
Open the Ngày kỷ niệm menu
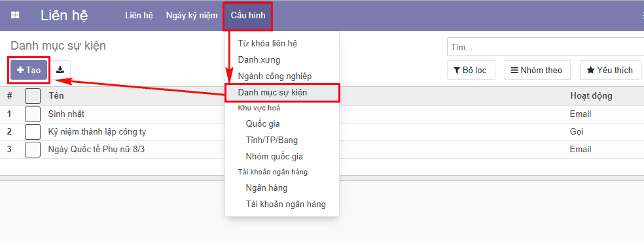pos(192,16)
